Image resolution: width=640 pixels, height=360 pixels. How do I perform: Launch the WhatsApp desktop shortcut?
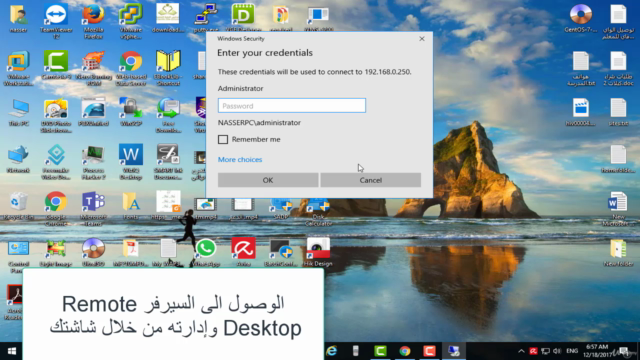206,253
